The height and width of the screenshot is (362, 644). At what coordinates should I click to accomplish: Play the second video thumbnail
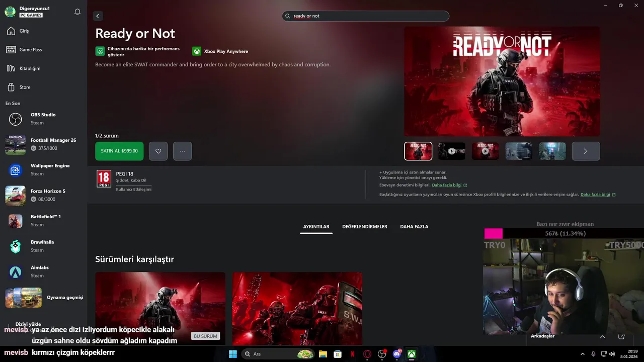click(x=451, y=151)
